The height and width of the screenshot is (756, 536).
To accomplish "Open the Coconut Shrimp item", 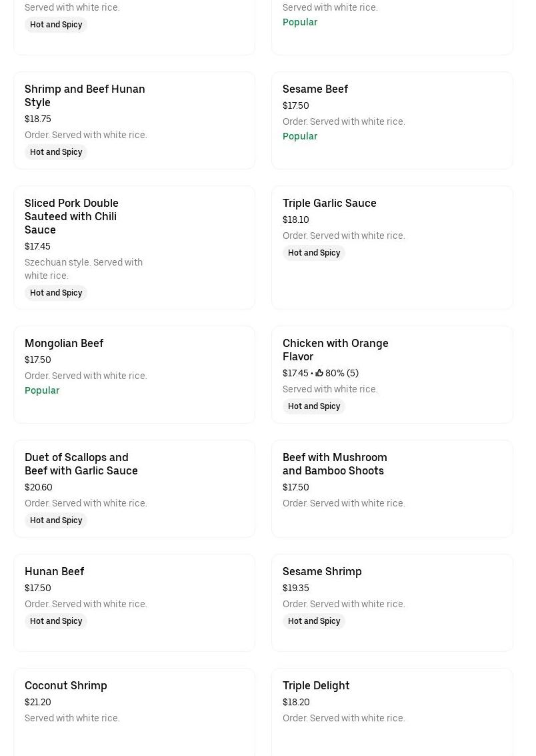I will (66, 685).
